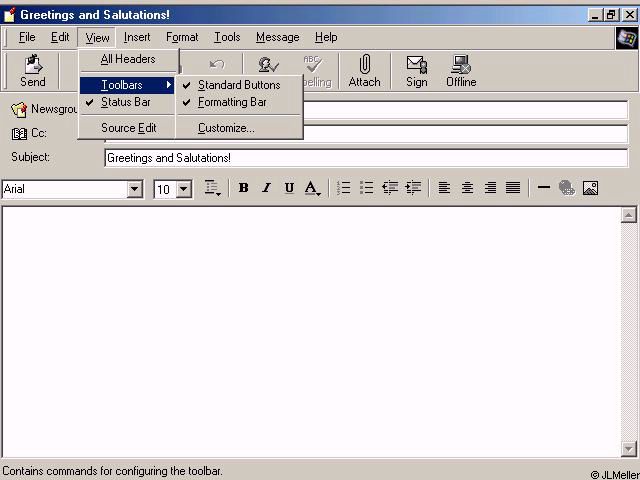Click the Undo arrow icon

(x=217, y=64)
